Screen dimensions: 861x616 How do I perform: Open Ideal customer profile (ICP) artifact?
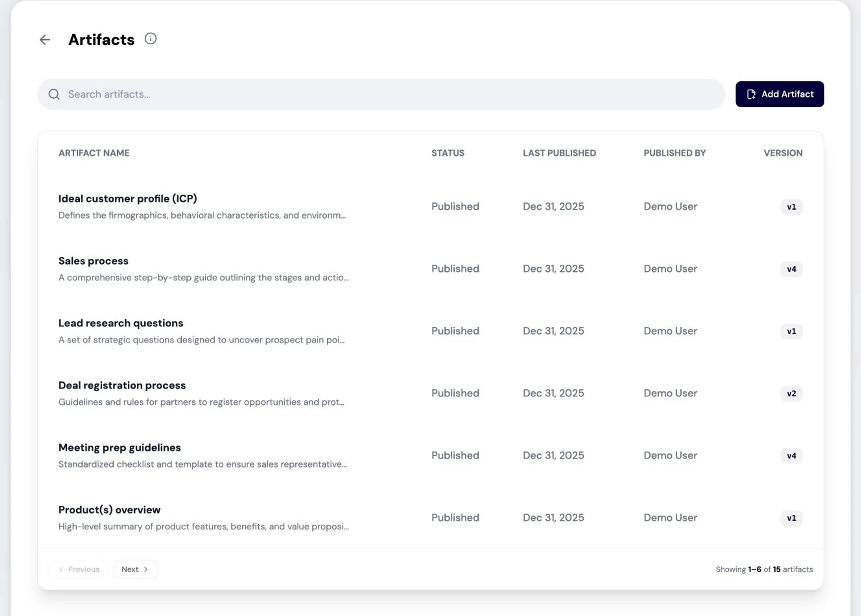coord(127,198)
